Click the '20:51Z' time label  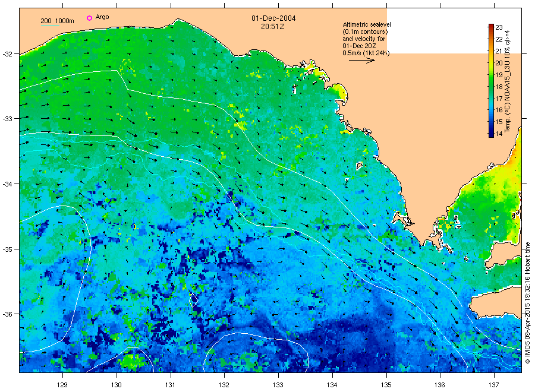tap(273, 27)
